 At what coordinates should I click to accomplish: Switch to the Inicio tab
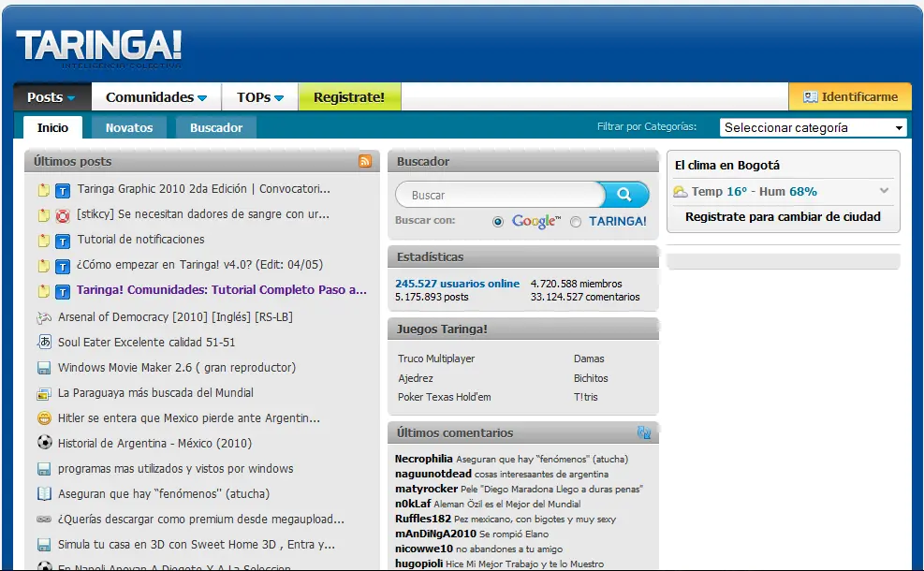pos(52,128)
